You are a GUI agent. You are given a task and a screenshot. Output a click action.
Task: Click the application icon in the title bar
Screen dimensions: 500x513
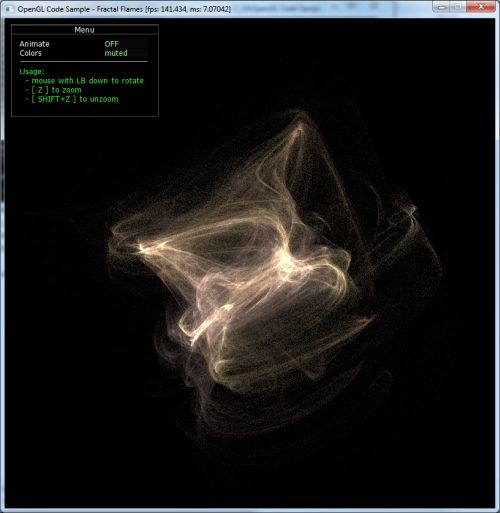click(x=9, y=9)
